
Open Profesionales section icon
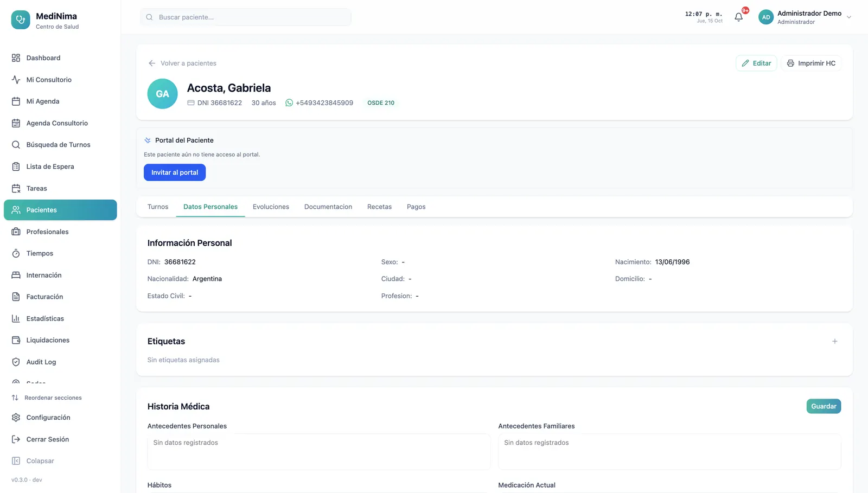16,232
